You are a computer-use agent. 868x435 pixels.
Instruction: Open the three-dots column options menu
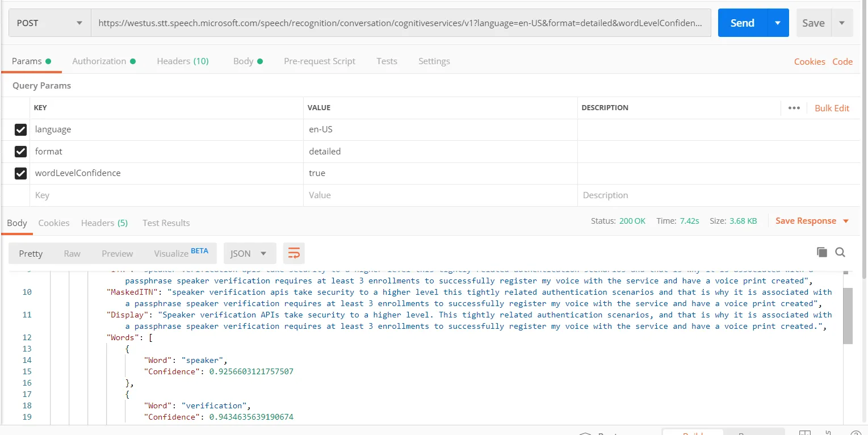(x=794, y=108)
